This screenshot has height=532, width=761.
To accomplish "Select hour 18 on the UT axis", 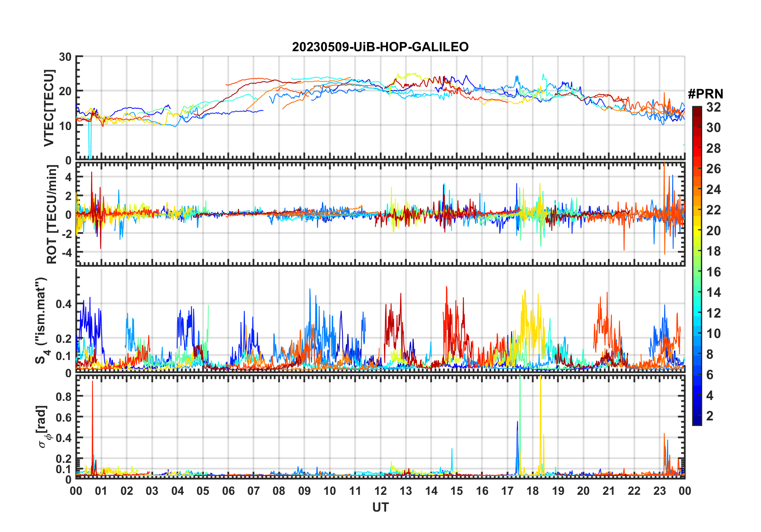I will [x=533, y=491].
